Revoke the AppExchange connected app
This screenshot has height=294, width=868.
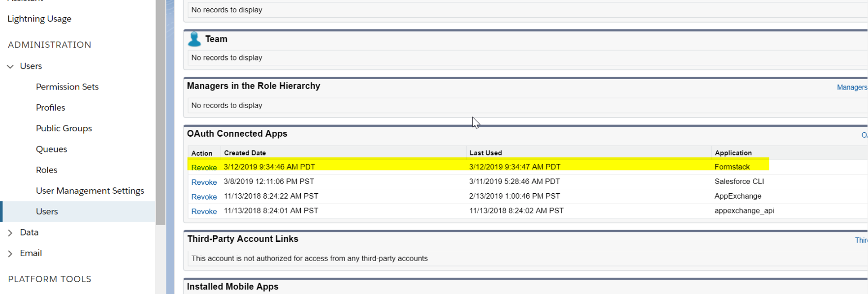pos(204,197)
